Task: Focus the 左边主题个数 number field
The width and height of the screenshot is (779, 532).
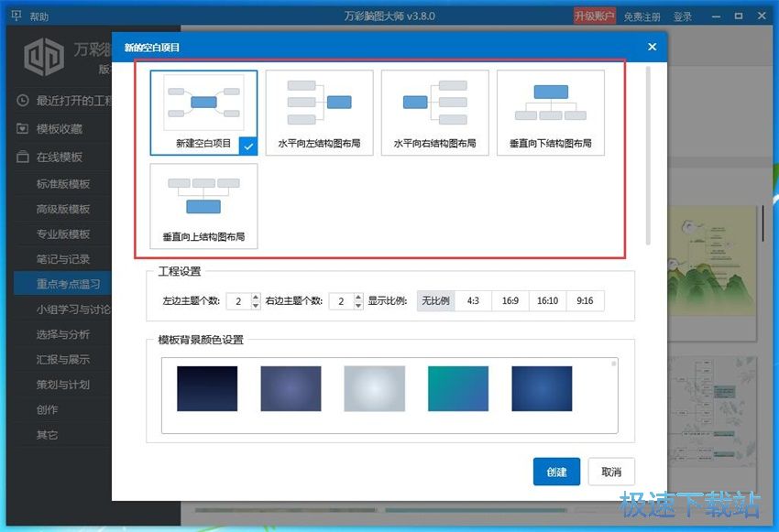Action: [x=239, y=300]
